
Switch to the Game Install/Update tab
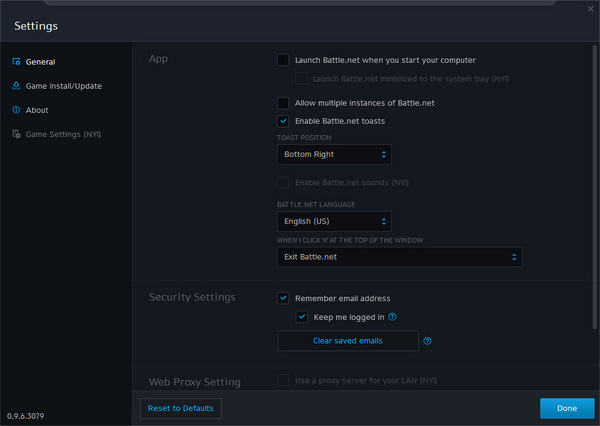[x=63, y=86]
